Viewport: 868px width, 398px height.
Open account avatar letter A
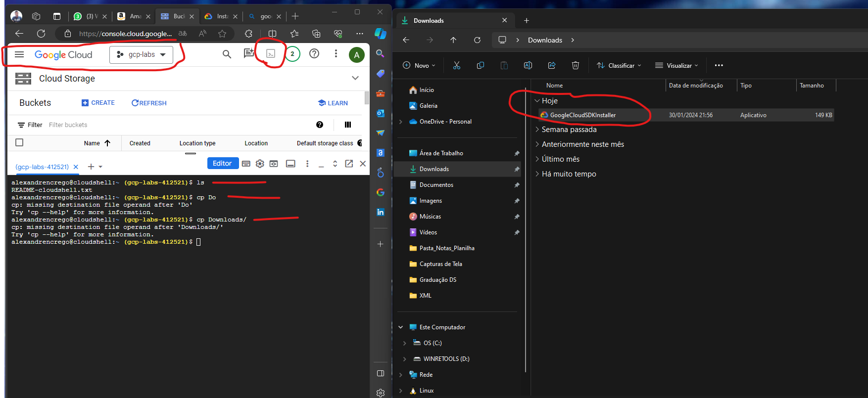356,55
